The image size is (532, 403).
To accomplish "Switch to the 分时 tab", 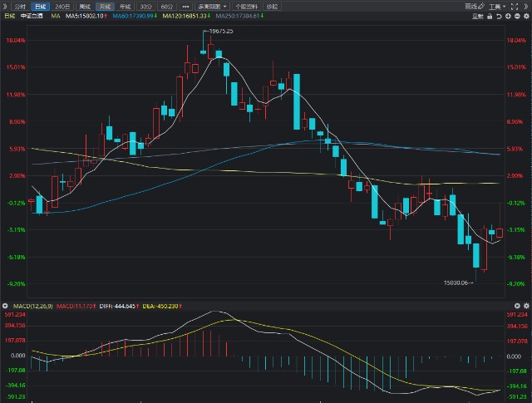I will coord(20,7).
